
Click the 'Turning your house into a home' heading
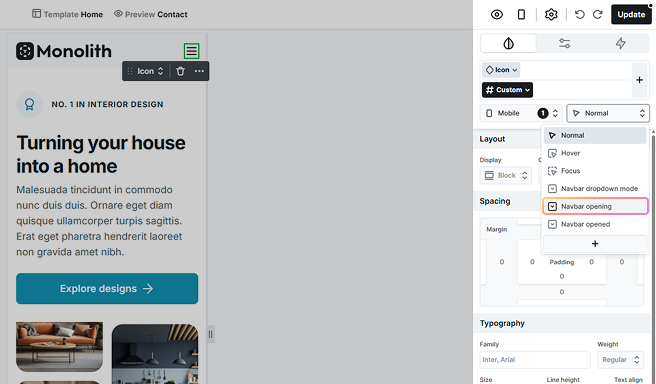pos(101,155)
